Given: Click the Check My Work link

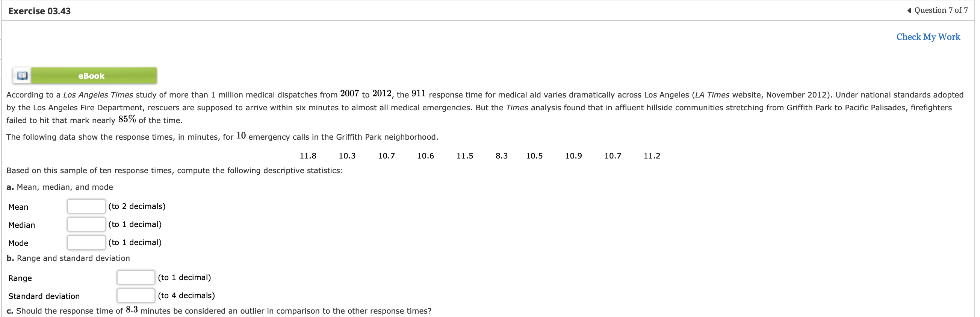Looking at the screenshot, I should 928,37.
